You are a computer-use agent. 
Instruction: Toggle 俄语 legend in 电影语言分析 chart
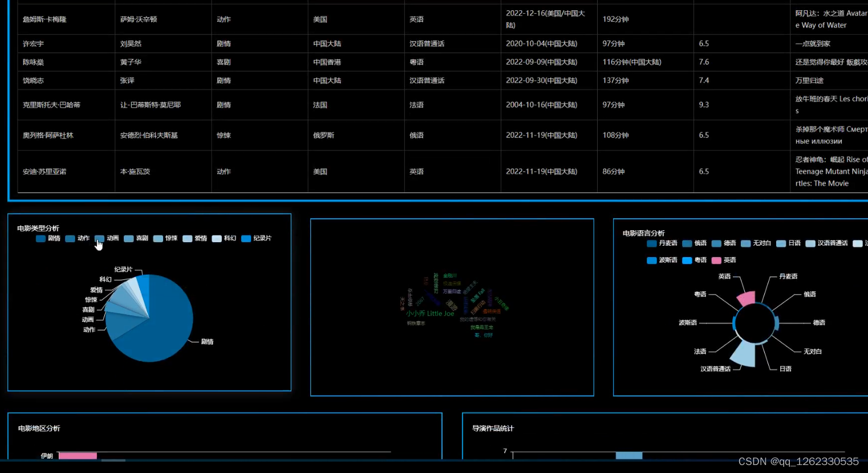coord(695,243)
